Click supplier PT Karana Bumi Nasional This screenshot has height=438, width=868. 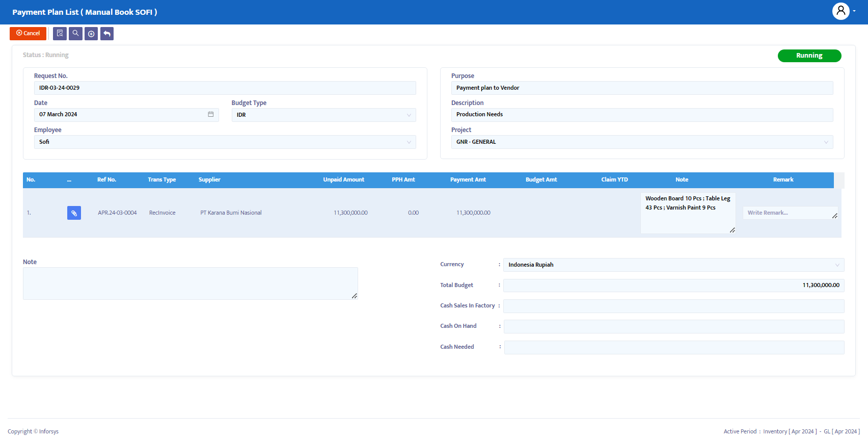click(x=231, y=213)
